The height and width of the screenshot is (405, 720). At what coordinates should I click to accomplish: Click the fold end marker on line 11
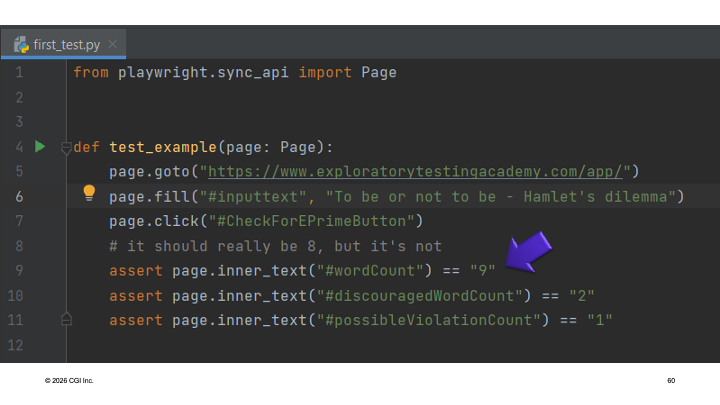point(66,319)
